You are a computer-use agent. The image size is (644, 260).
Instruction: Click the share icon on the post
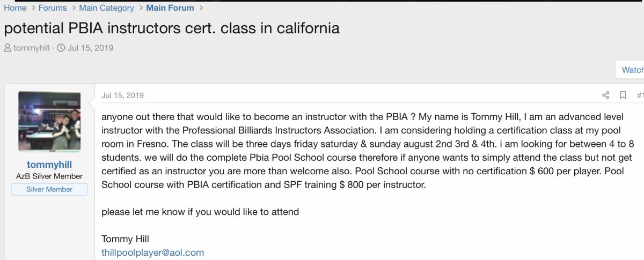[x=606, y=95]
